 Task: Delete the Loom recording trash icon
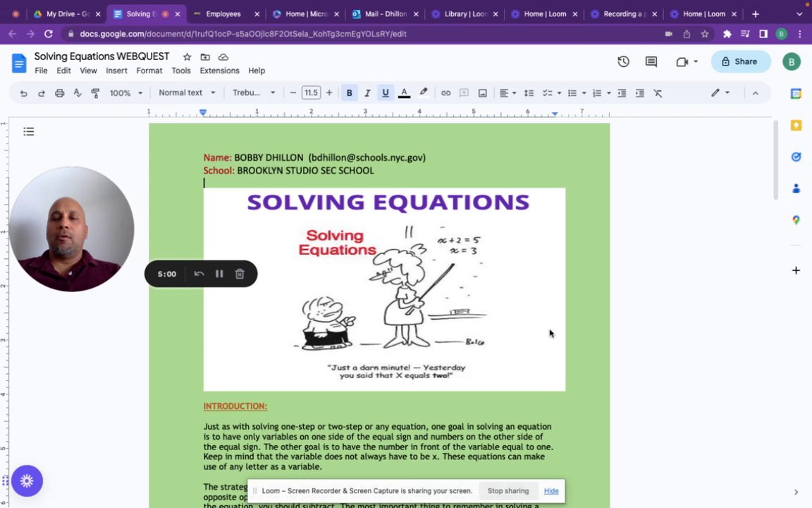pyautogui.click(x=240, y=274)
